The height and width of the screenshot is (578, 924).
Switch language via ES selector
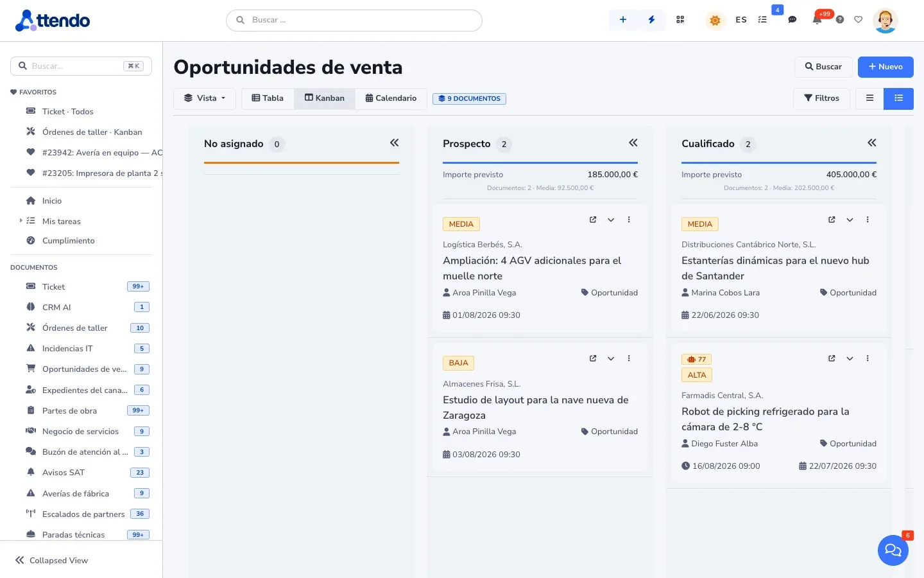(x=741, y=20)
